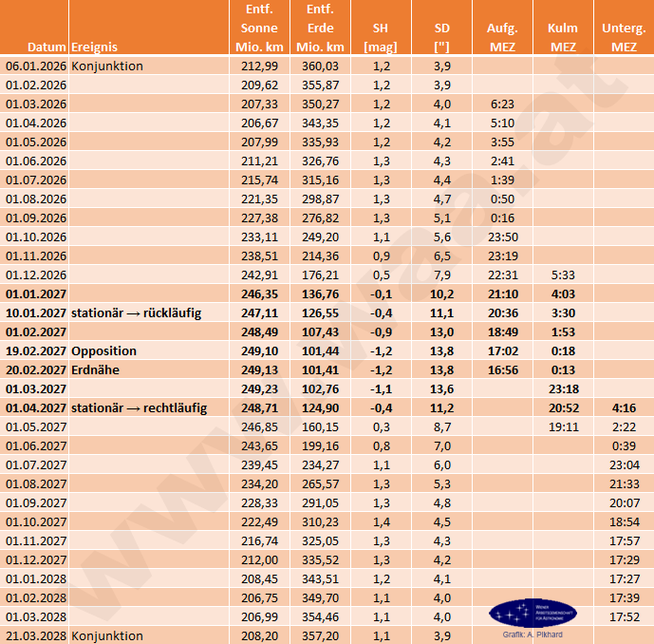Click set time "18:54"

click(625, 521)
